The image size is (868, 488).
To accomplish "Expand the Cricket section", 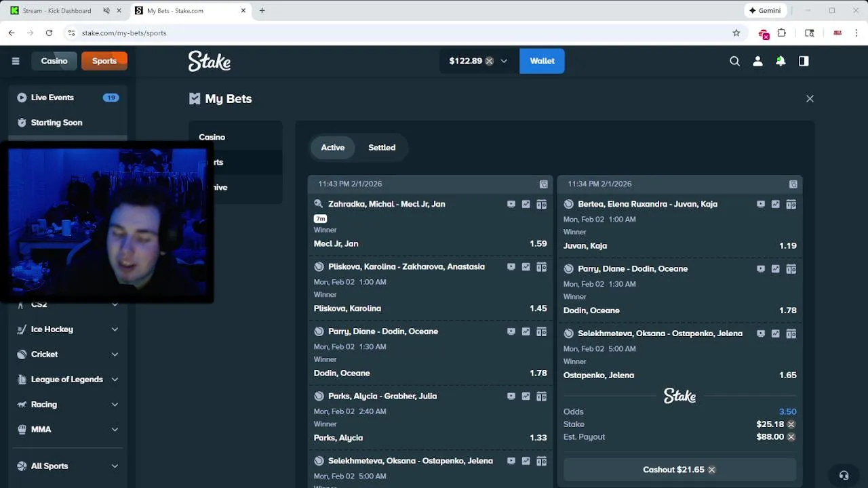I will click(115, 354).
